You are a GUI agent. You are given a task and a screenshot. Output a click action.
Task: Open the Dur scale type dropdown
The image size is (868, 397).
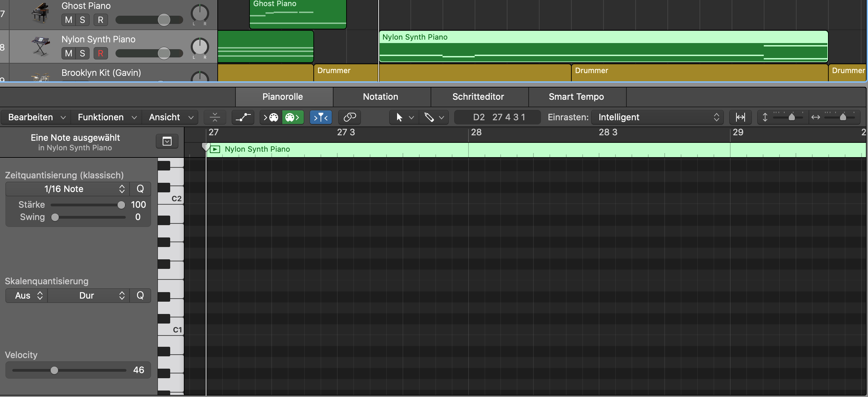coord(89,296)
